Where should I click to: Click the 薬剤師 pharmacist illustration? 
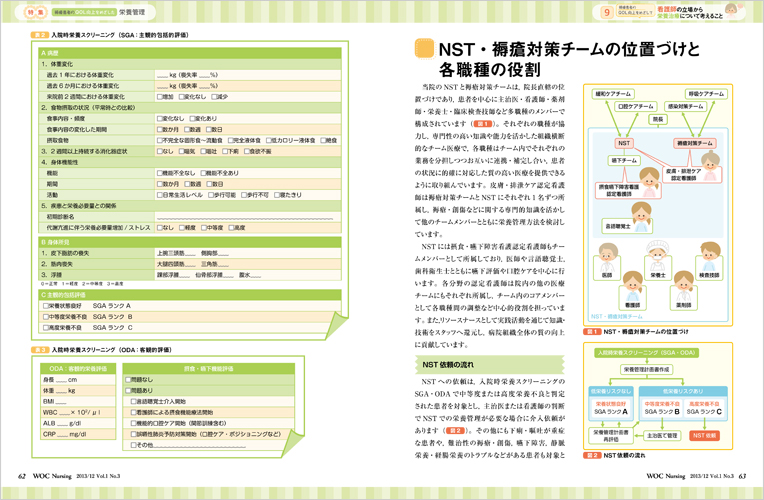click(x=683, y=287)
